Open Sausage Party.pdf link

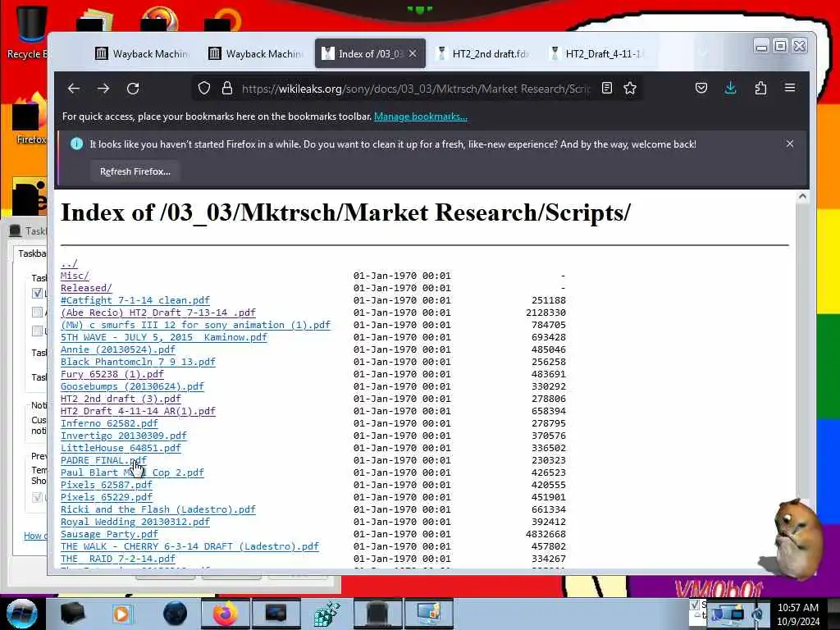coord(109,535)
